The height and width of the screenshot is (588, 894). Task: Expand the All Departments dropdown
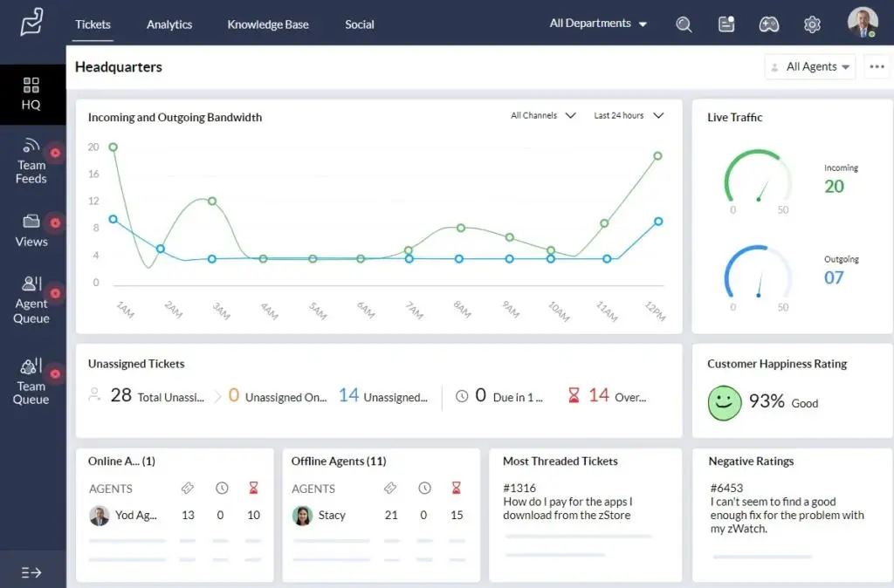pos(598,24)
